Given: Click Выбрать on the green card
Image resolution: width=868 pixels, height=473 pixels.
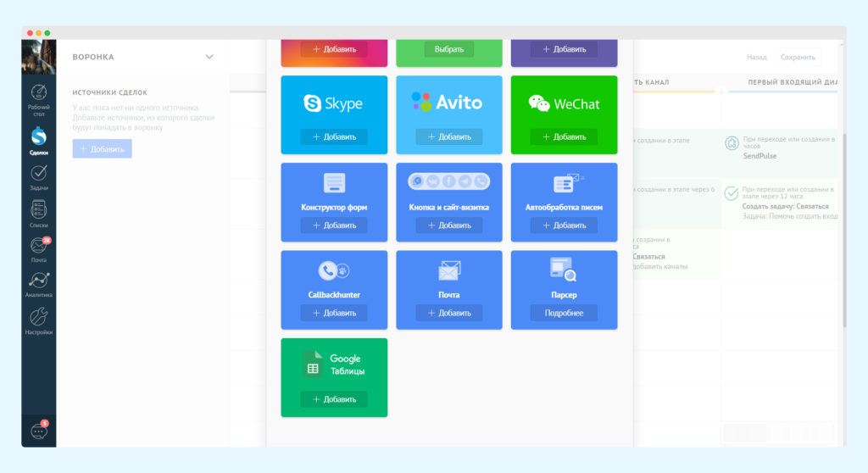Looking at the screenshot, I should point(449,49).
